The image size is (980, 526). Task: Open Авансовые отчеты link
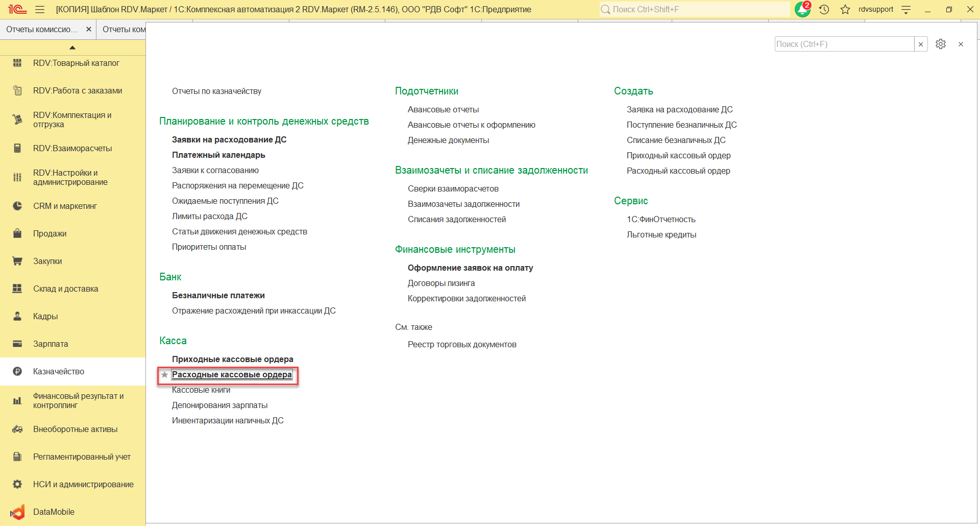443,110
